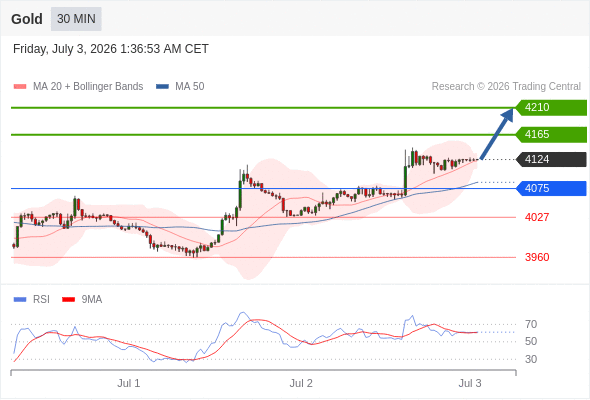
Task: Click the 9MA legend swatch
Action: coord(68,300)
